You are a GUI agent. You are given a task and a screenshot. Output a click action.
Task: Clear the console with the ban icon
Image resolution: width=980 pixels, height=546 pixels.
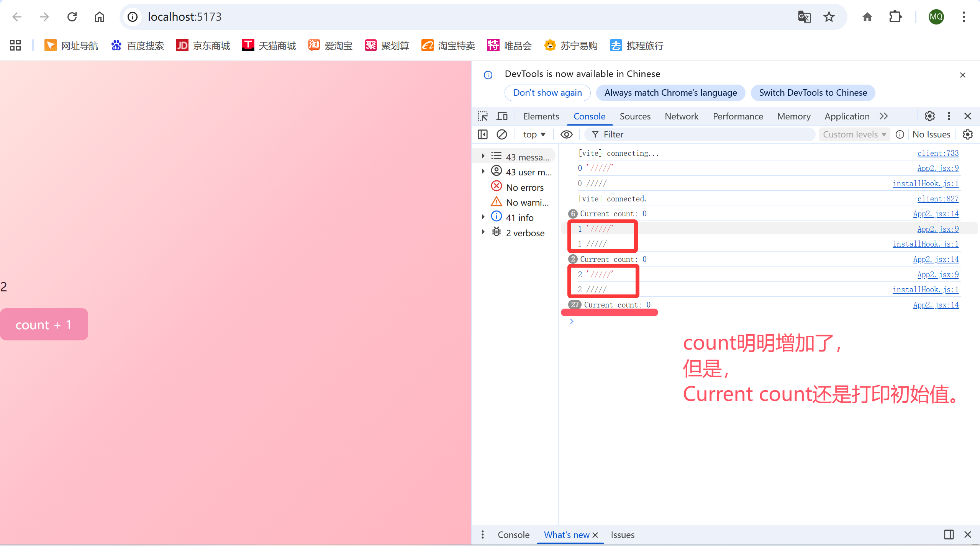tap(501, 134)
